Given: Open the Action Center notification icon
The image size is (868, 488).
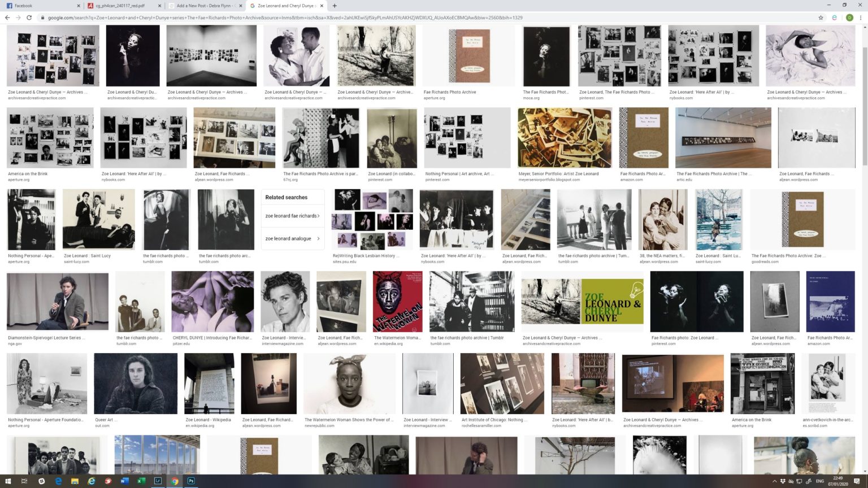Looking at the screenshot, I should (x=856, y=481).
